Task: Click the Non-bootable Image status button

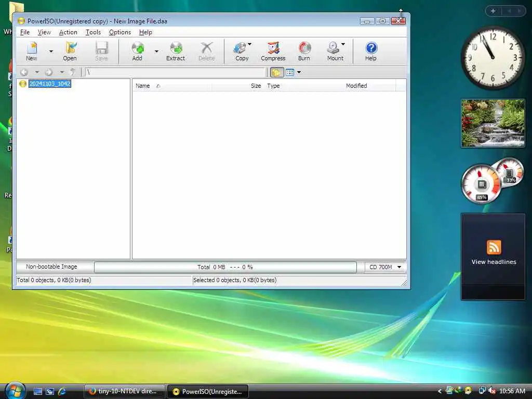Action: click(51, 267)
